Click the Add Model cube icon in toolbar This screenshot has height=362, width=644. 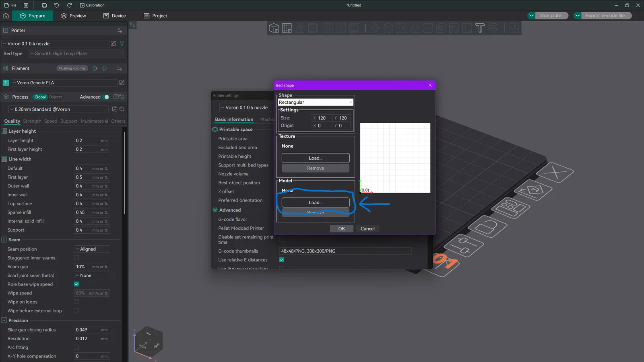pyautogui.click(x=274, y=28)
